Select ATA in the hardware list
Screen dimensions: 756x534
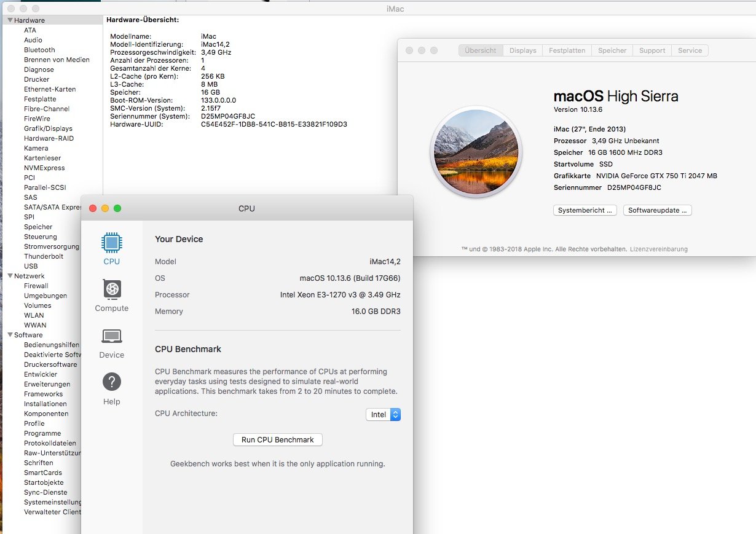point(30,30)
